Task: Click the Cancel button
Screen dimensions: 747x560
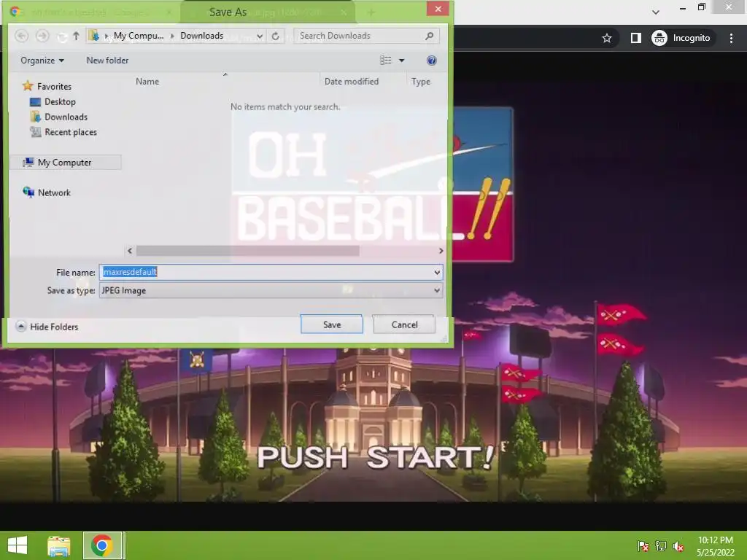Action: 404,324
